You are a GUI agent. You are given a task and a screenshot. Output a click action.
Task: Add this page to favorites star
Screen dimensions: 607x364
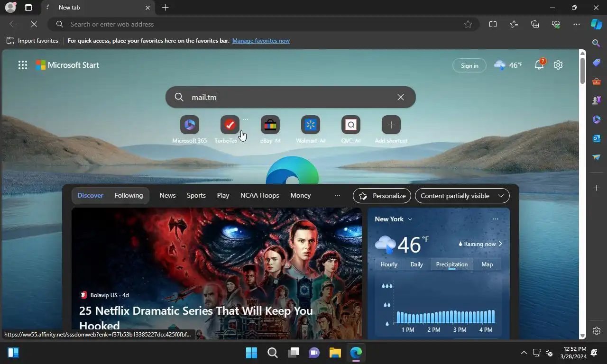click(x=468, y=24)
